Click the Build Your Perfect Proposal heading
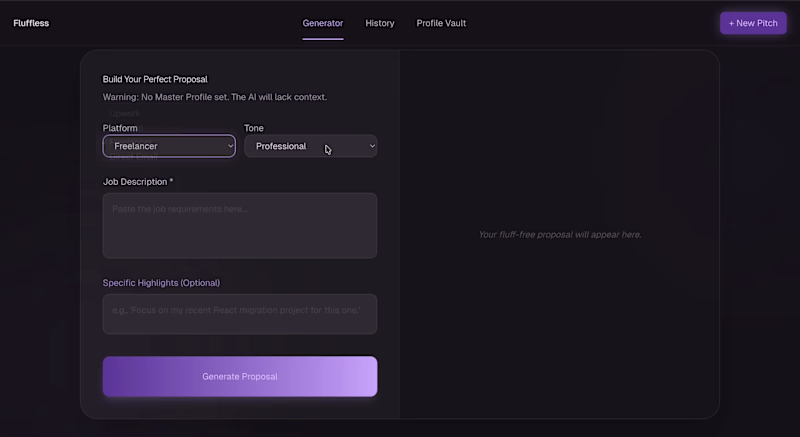800x437 pixels. 155,80
